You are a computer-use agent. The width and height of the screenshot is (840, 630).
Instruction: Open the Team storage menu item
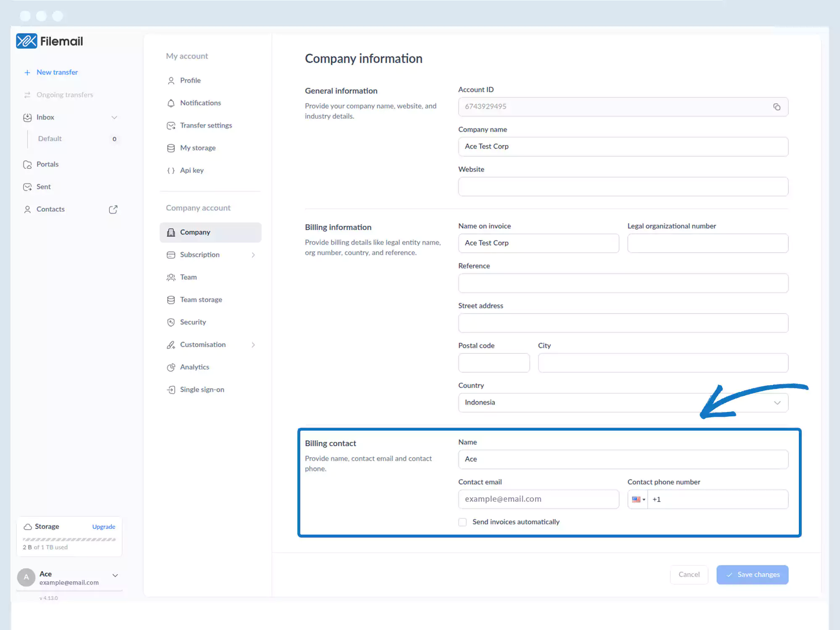tap(201, 300)
